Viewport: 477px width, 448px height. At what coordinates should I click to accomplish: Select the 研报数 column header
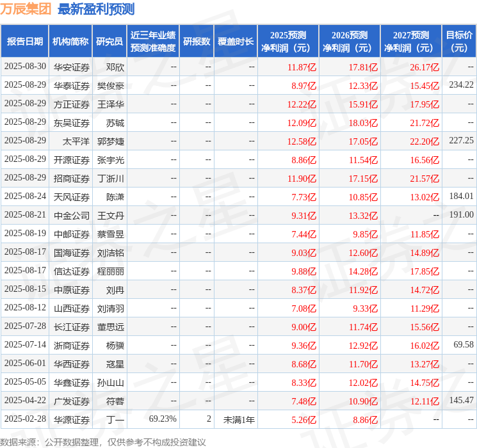pyautogui.click(x=197, y=42)
